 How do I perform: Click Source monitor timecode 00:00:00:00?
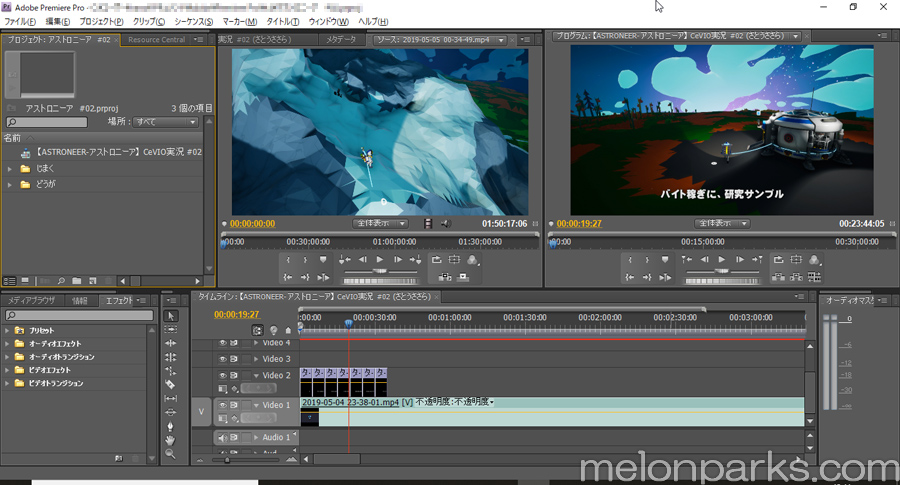(253, 224)
